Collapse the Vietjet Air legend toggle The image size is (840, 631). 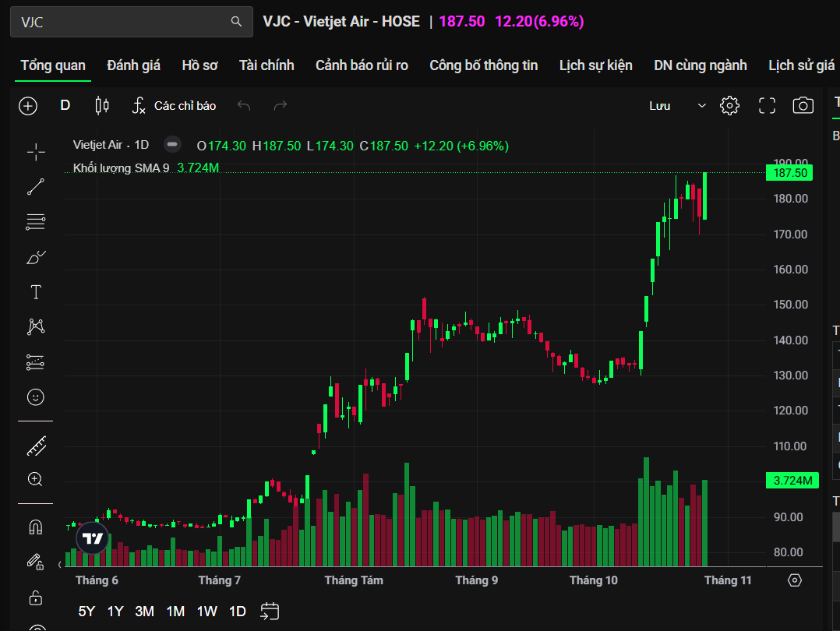[x=173, y=145]
